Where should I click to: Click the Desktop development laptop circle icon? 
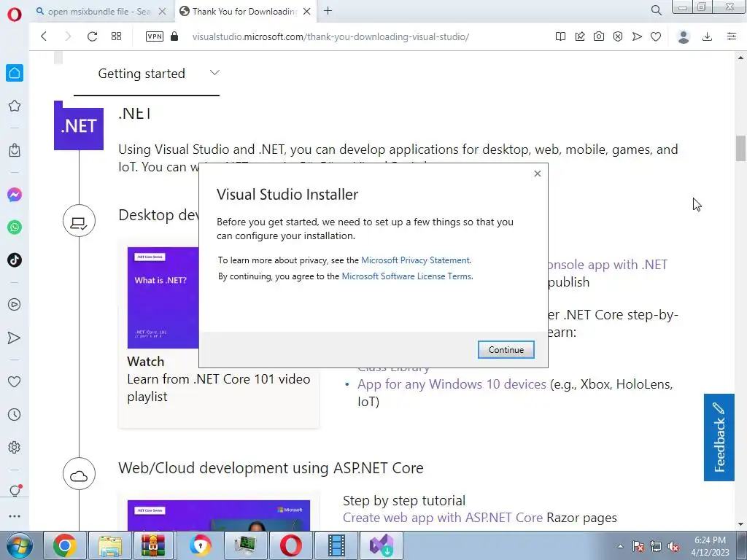click(x=79, y=221)
